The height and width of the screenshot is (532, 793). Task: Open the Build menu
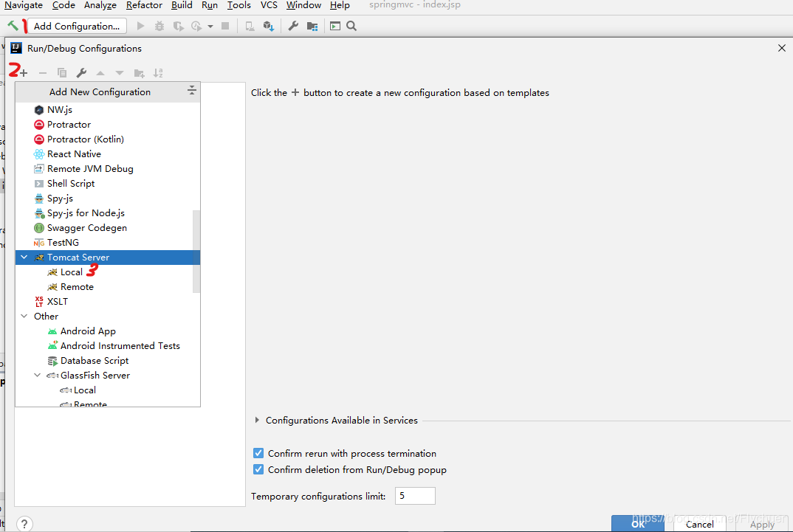pos(182,5)
